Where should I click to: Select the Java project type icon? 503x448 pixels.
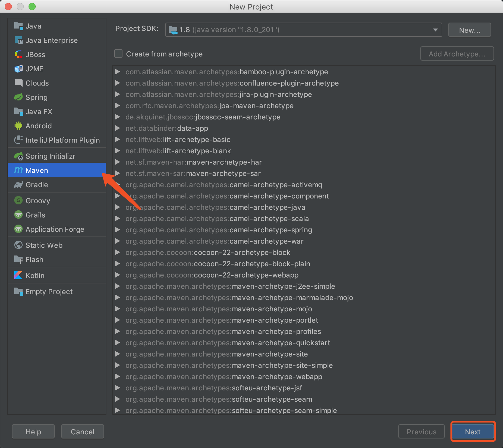[x=18, y=26]
